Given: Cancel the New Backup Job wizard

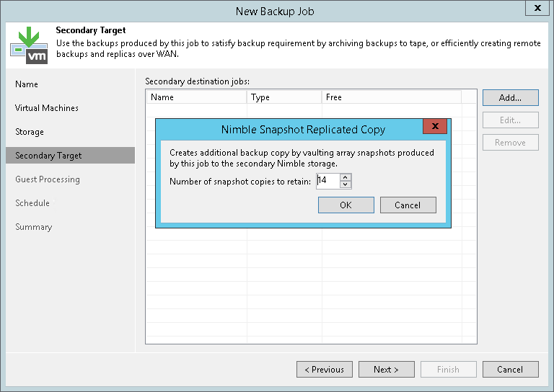Looking at the screenshot, I should 509,370.
